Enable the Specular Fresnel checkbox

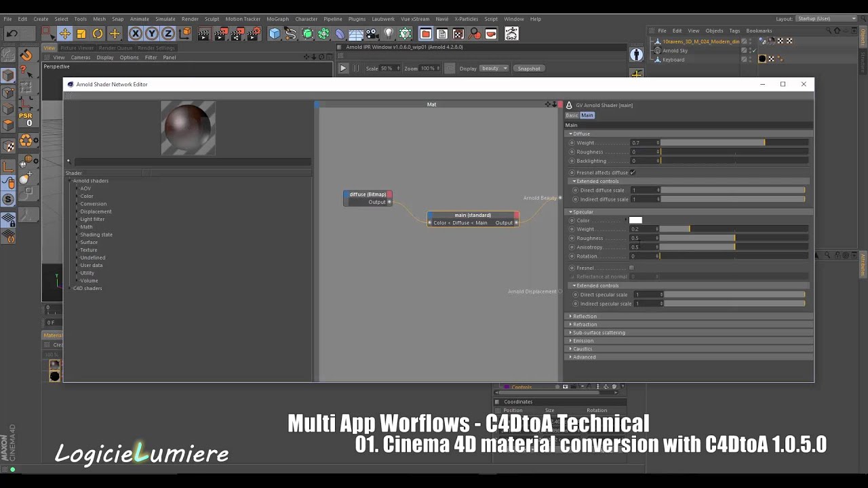[x=631, y=268]
